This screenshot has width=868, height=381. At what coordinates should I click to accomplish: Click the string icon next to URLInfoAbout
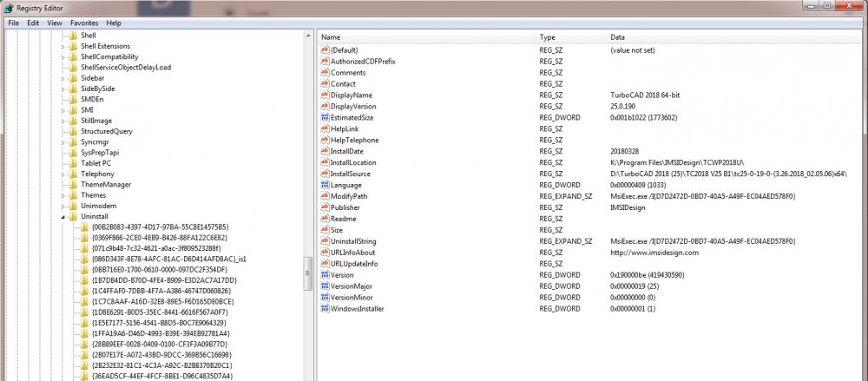pyautogui.click(x=325, y=253)
